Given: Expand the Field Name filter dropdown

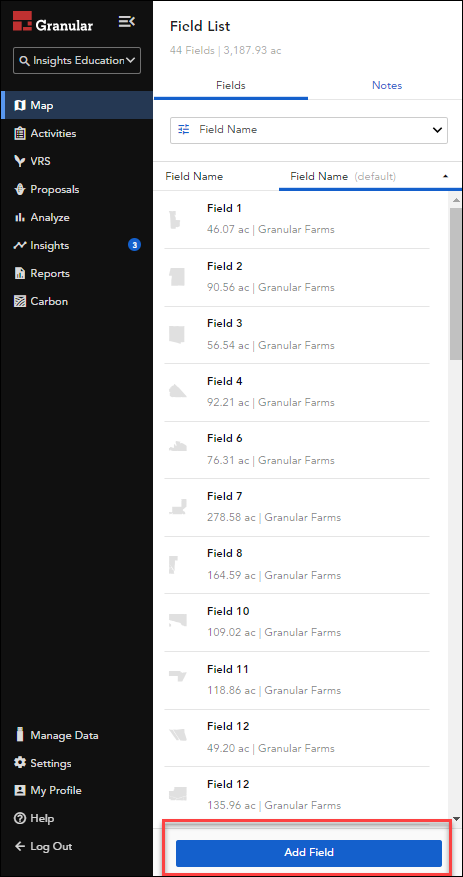Looking at the screenshot, I should coord(309,130).
